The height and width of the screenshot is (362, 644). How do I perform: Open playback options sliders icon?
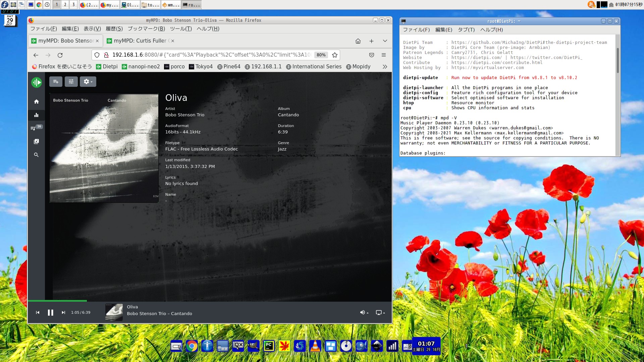[x=71, y=81]
